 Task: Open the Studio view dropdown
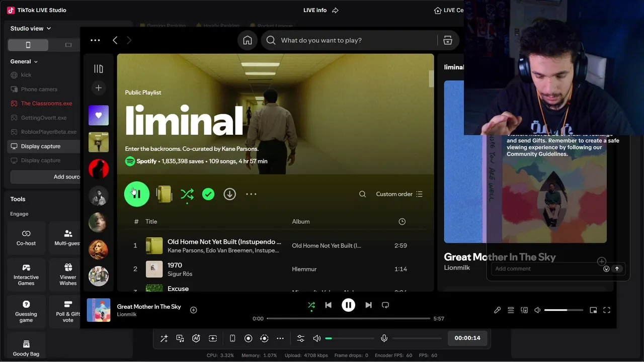[31, 29]
